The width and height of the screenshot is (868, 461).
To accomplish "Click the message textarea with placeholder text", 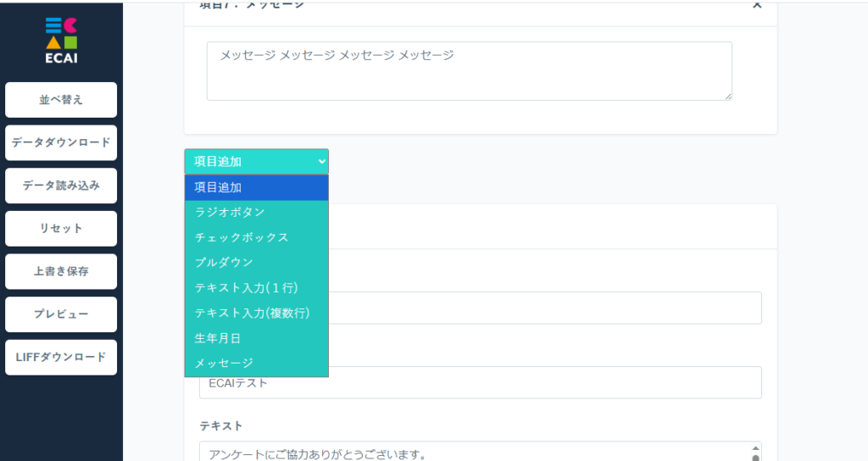I will pyautogui.click(x=469, y=71).
